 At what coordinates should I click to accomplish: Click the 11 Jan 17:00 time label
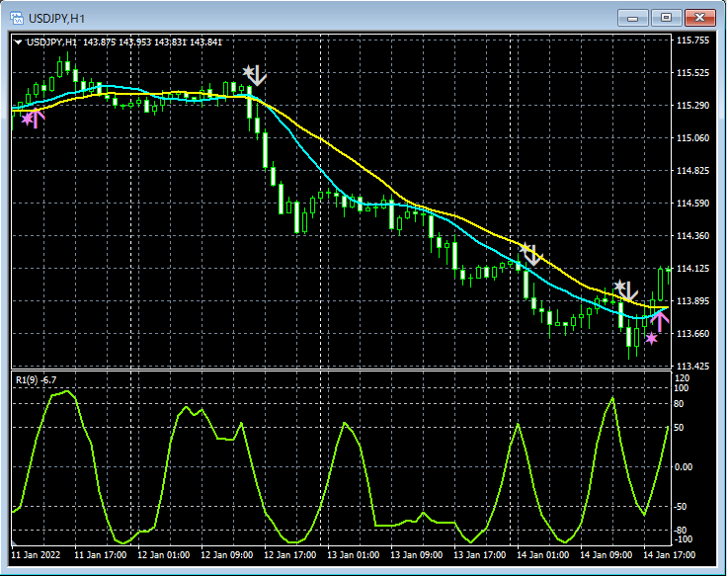tap(101, 555)
